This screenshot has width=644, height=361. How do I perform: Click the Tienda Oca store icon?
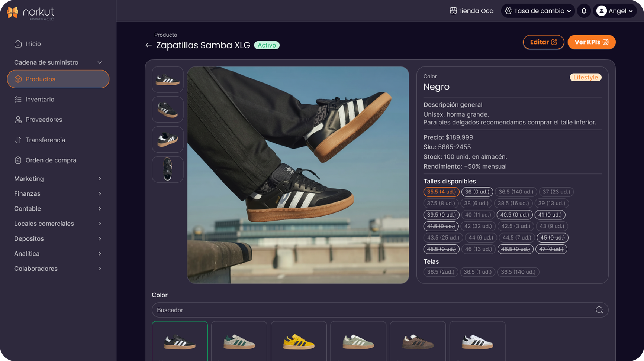point(453,11)
